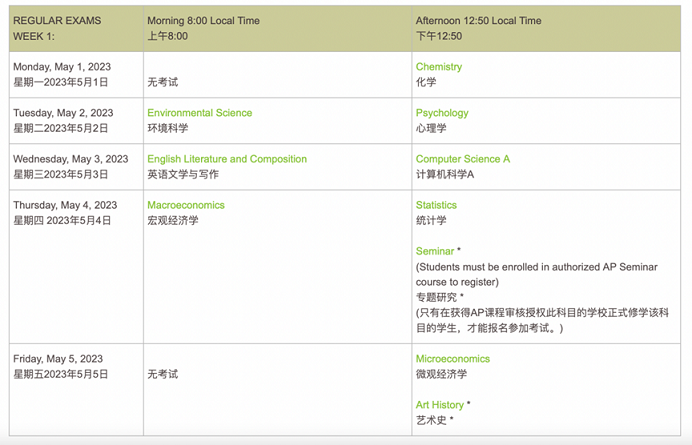Screen dimensions: 692x445
Task: Click the AP Seminar enrollment note
Action: 537,274
